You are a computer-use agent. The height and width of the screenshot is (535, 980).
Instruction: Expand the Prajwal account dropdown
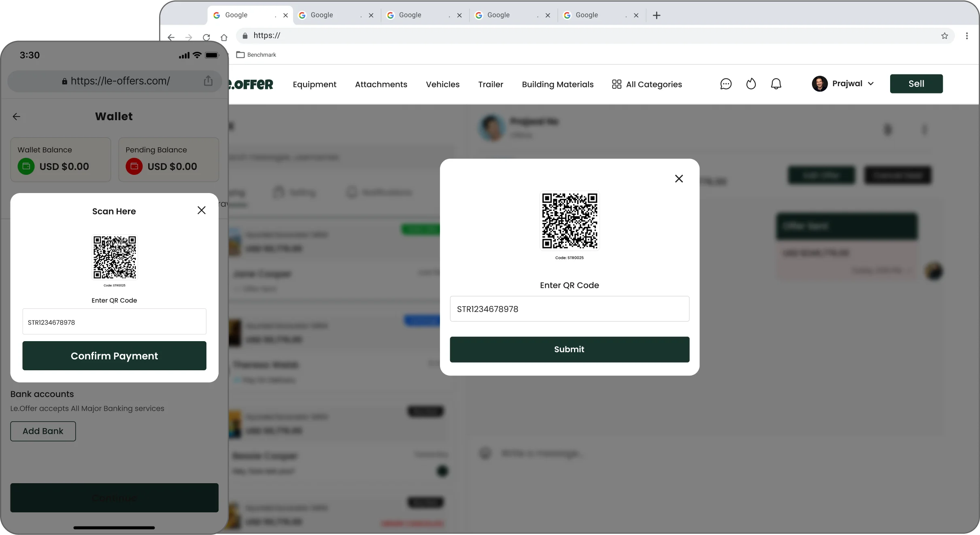pos(870,84)
